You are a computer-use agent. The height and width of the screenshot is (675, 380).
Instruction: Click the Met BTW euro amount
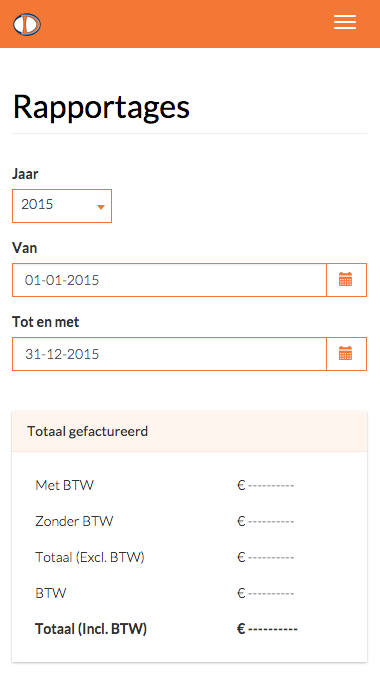[x=266, y=486]
